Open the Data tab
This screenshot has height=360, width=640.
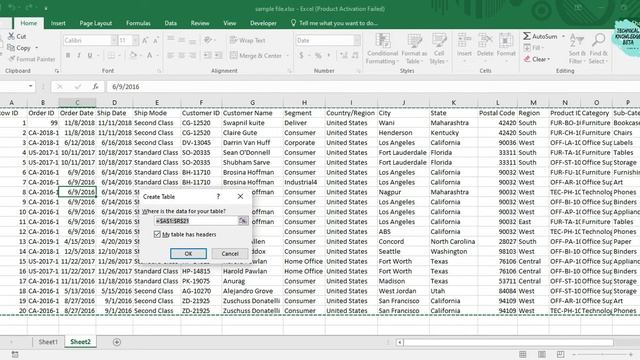171,23
